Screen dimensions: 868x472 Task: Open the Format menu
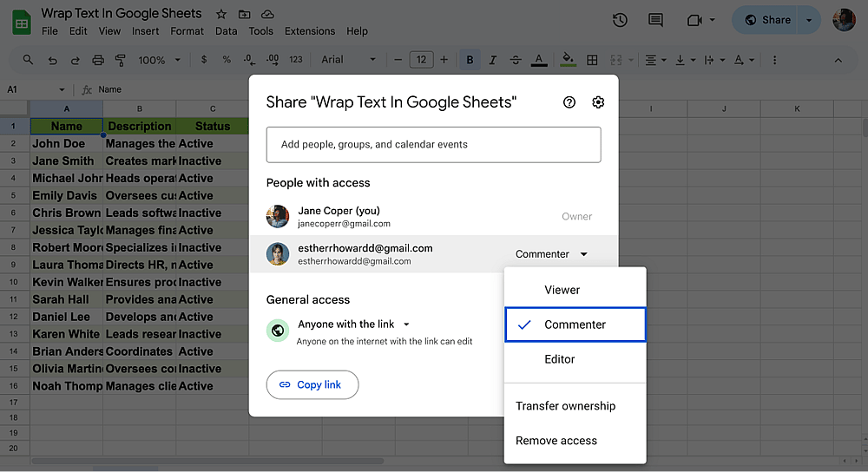[x=187, y=31]
